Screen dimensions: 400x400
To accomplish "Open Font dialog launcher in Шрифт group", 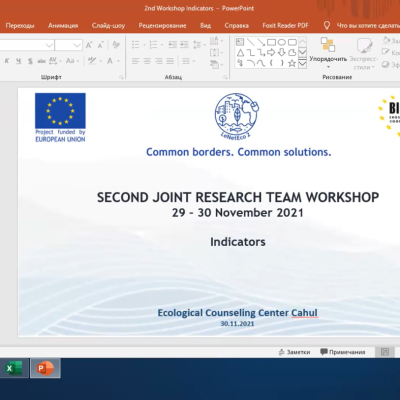I will [121, 77].
